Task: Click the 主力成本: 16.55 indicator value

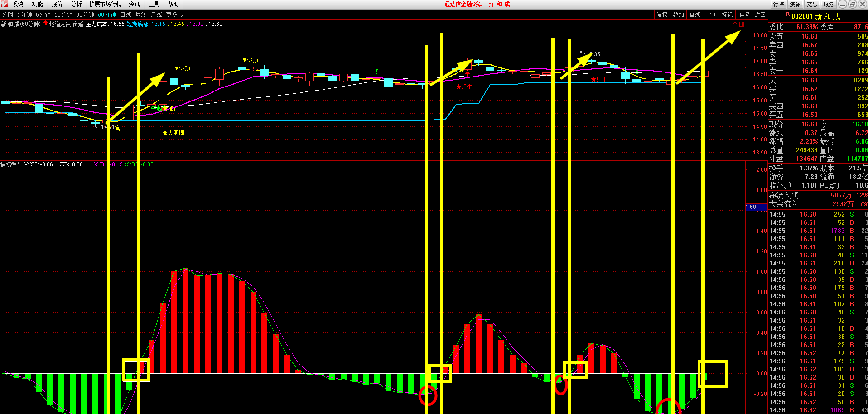Action: click(x=105, y=24)
